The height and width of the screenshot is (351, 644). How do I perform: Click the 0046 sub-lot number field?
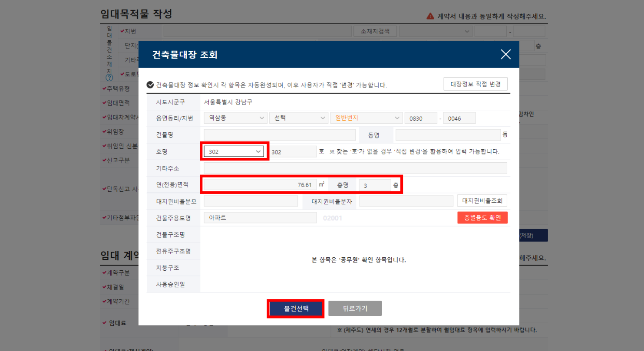459,118
